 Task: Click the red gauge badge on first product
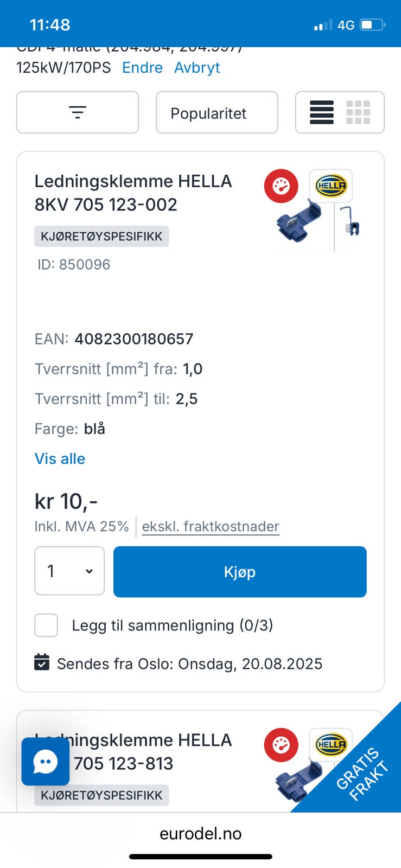(x=281, y=186)
